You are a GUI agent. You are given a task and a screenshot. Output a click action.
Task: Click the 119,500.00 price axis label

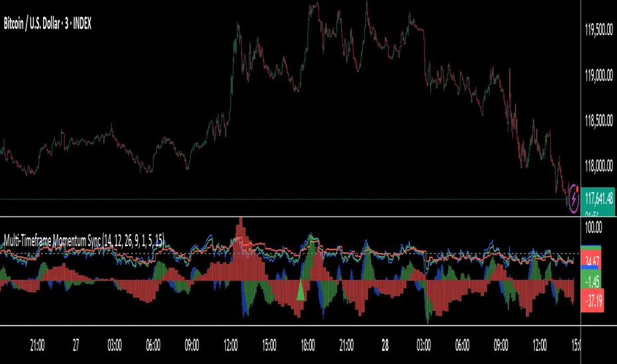[x=598, y=30]
